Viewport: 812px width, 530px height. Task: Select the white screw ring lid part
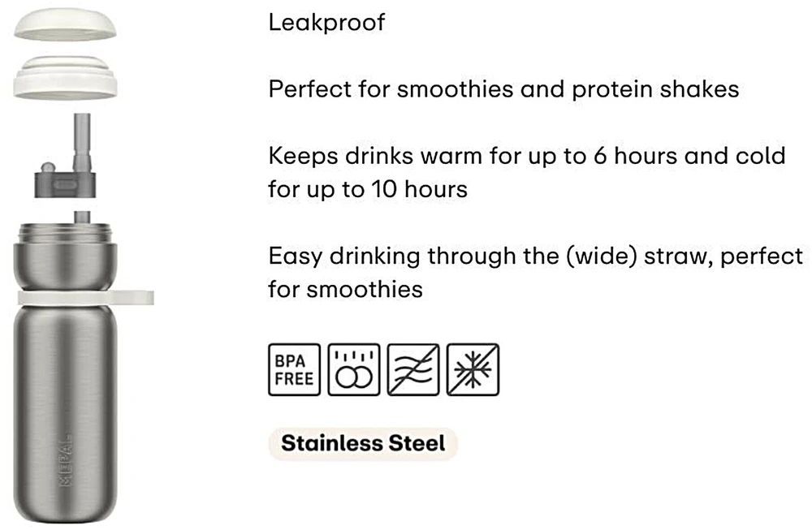pos(65,78)
